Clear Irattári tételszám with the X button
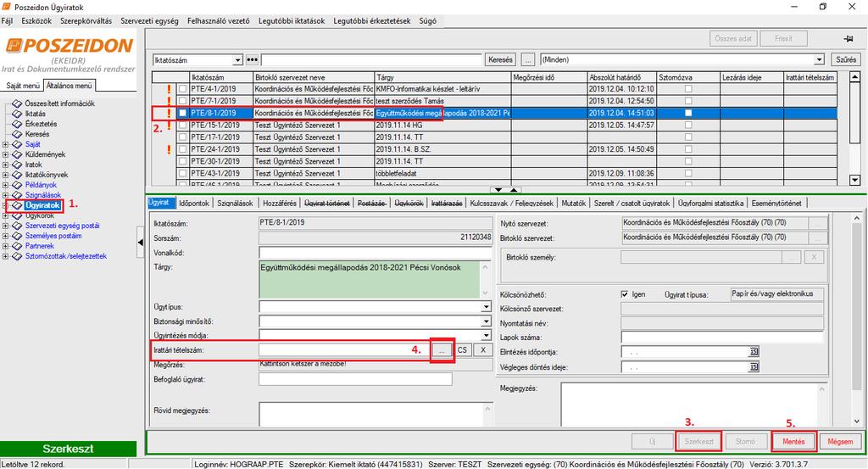The width and height of the screenshot is (868, 469). click(x=483, y=350)
